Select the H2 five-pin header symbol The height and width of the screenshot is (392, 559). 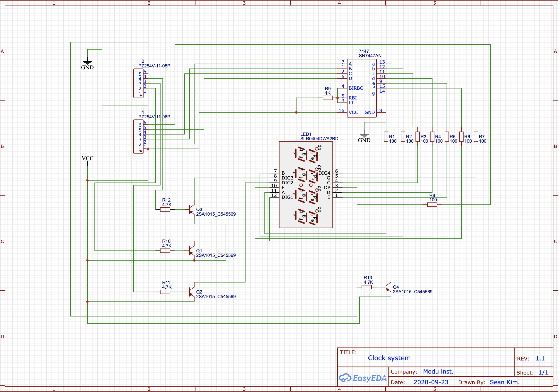pyautogui.click(x=138, y=83)
